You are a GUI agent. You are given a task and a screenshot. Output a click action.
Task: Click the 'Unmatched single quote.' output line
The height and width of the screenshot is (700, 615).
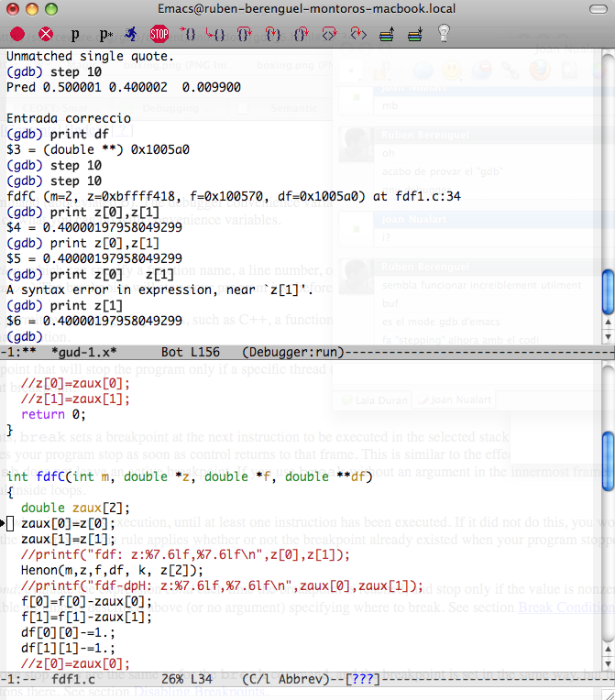(90, 56)
